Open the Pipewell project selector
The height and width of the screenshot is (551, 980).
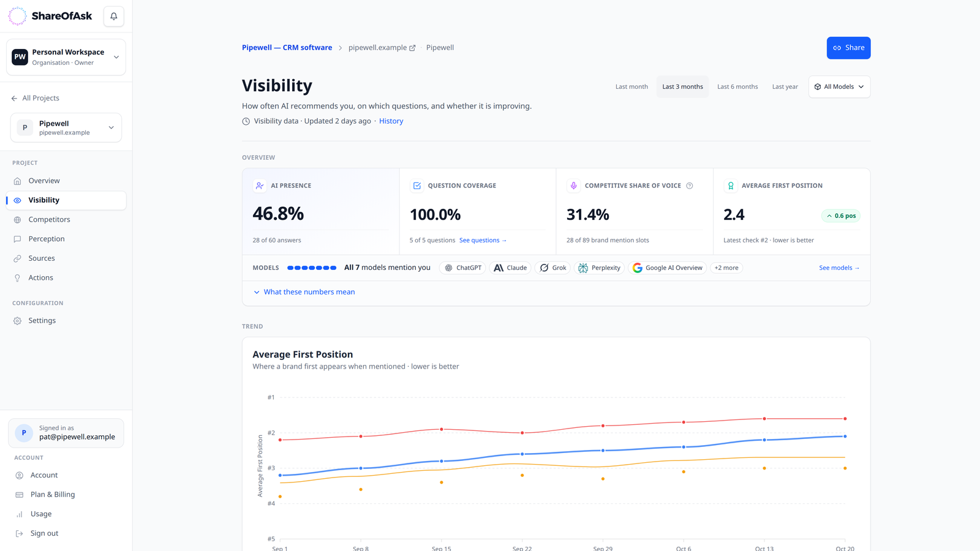click(66, 127)
